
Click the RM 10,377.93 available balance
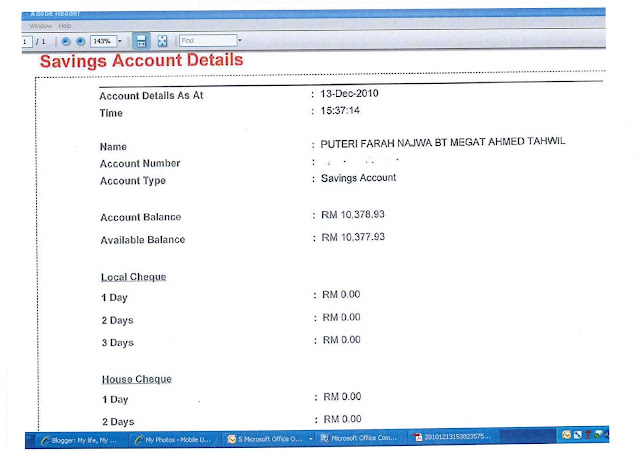point(353,237)
